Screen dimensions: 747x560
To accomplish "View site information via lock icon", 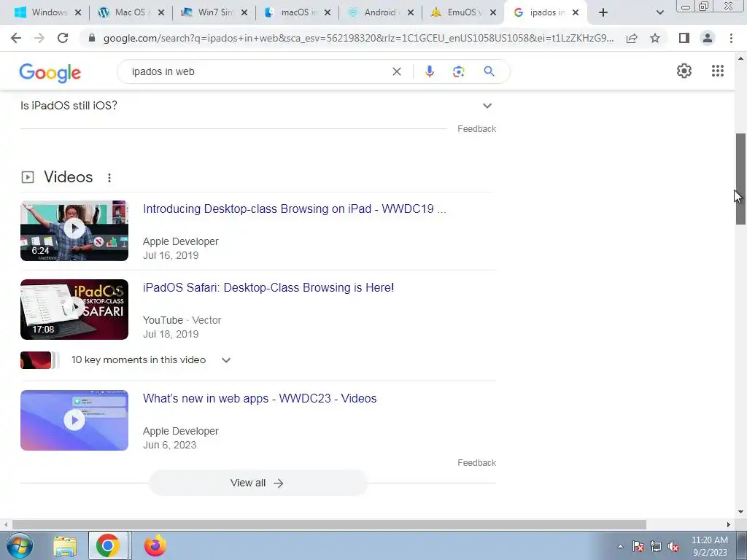I will pos(92,38).
